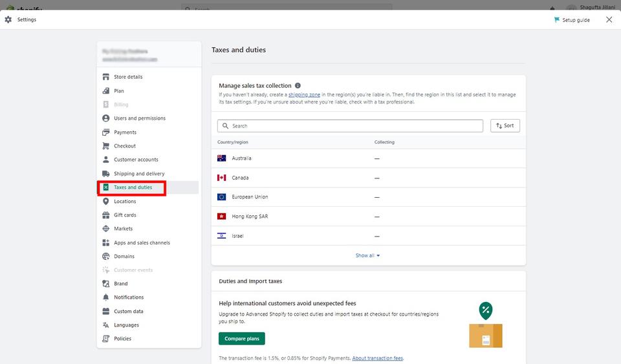Screen dimensions: 621x364
Task: Click the Brand icon in sidebar
Action: click(x=105, y=283)
